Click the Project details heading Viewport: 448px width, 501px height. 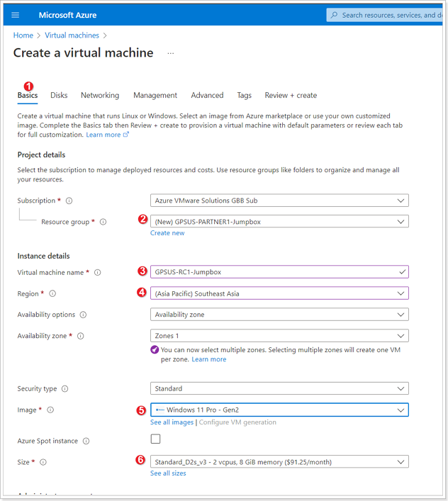click(41, 154)
